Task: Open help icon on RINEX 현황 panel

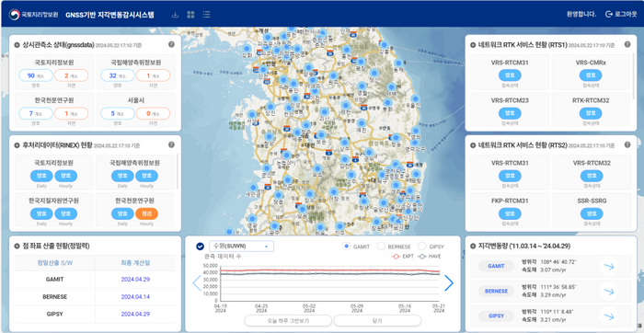Action: pos(171,144)
